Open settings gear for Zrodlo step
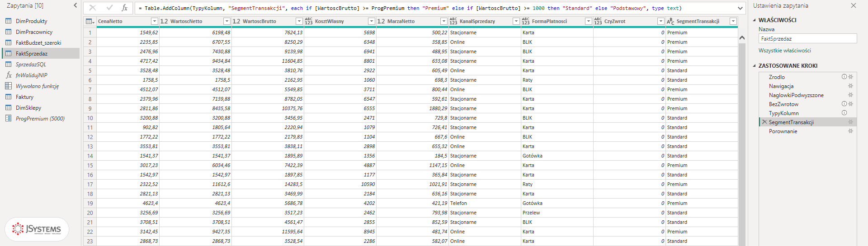 [850, 77]
